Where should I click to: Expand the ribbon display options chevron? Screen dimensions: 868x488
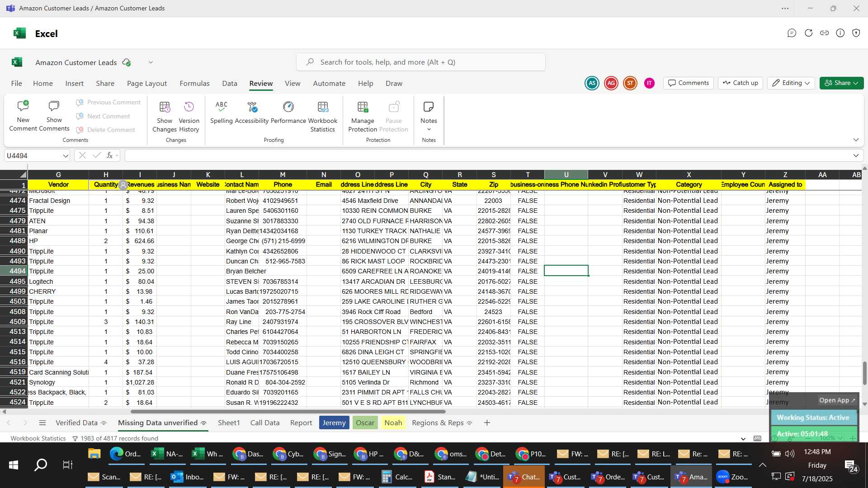tap(856, 140)
